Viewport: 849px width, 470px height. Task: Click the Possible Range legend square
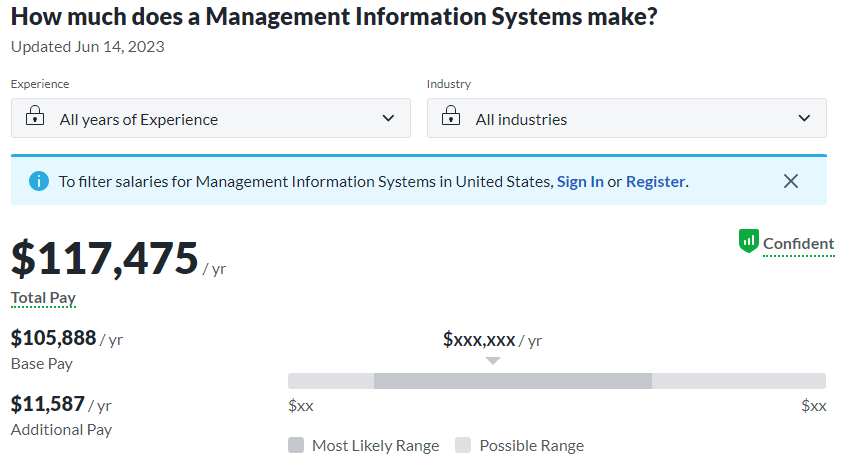(463, 445)
